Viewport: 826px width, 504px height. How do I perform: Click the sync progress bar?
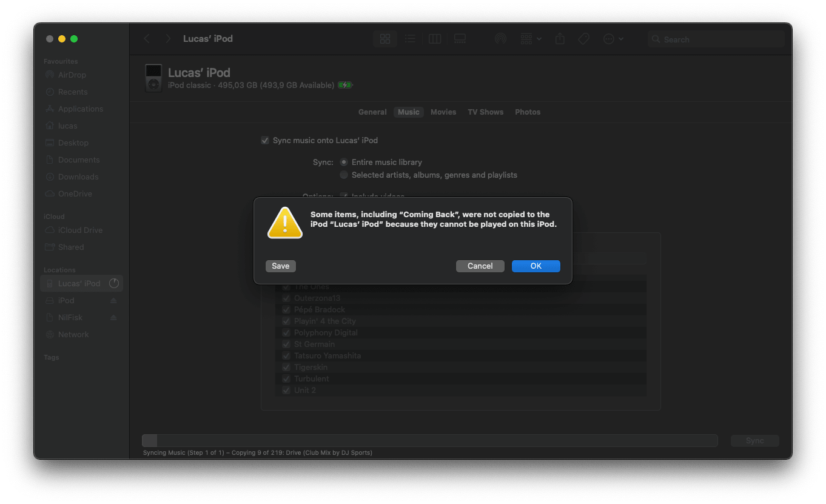tap(429, 441)
